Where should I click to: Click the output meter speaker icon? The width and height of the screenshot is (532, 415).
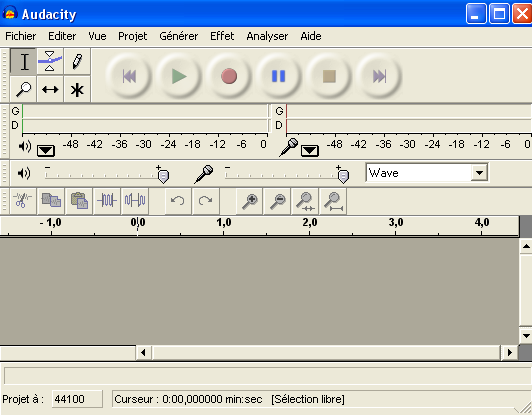point(25,146)
